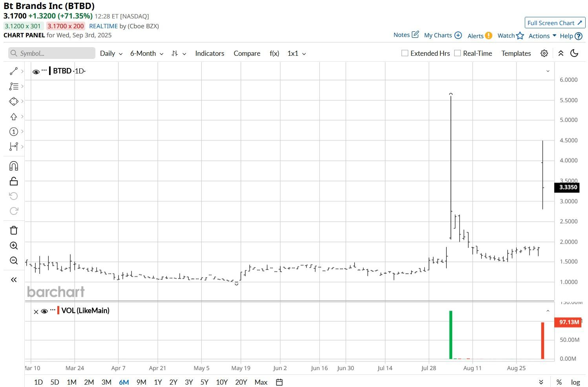
Task: Click the Watch link
Action: [x=506, y=36]
